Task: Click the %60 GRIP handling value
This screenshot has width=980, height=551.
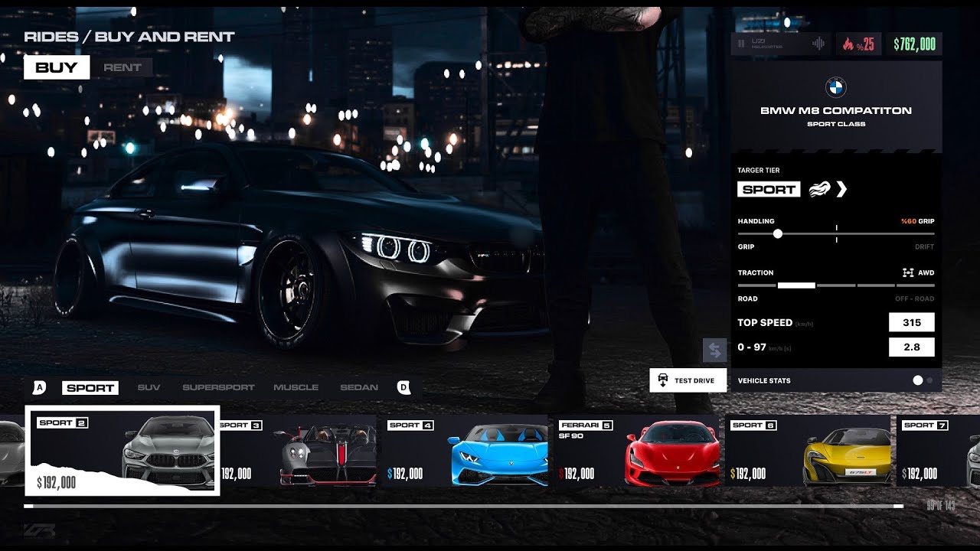Action: (917, 221)
